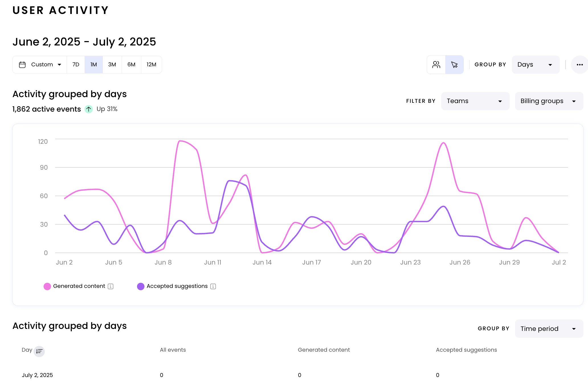Switch to the 12M time range
Image resolution: width=588 pixels, height=385 pixels.
[x=151, y=65]
